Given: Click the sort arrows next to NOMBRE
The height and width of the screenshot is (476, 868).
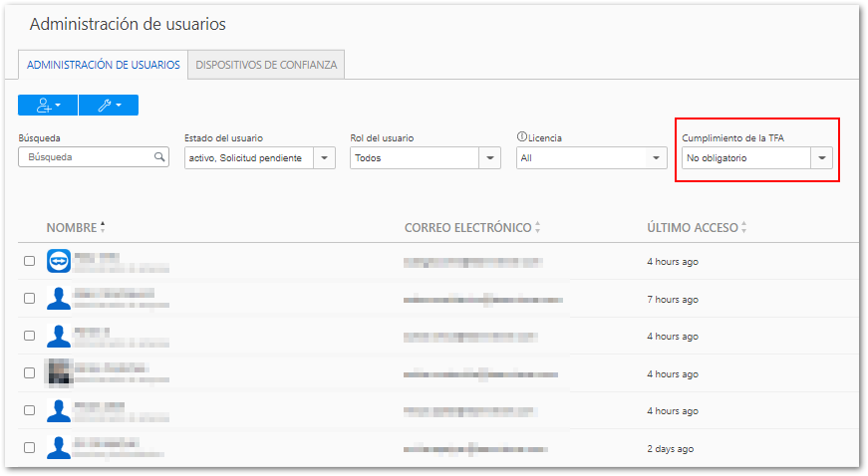Looking at the screenshot, I should click(103, 228).
